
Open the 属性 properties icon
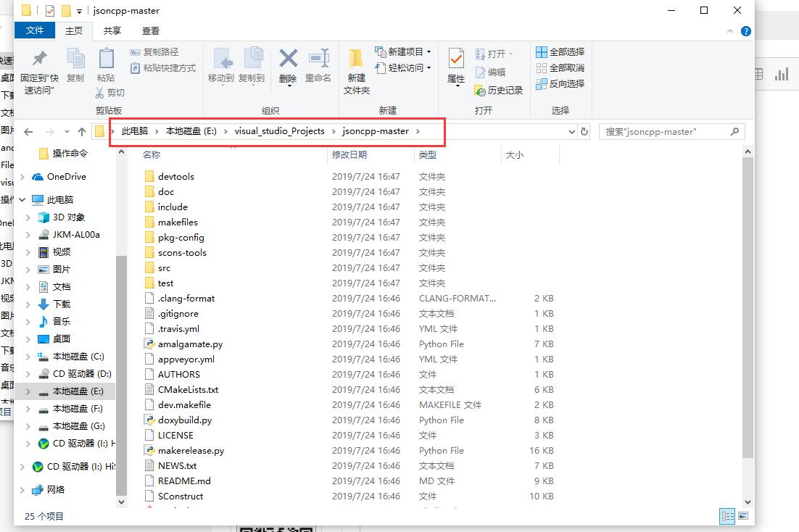click(455, 66)
